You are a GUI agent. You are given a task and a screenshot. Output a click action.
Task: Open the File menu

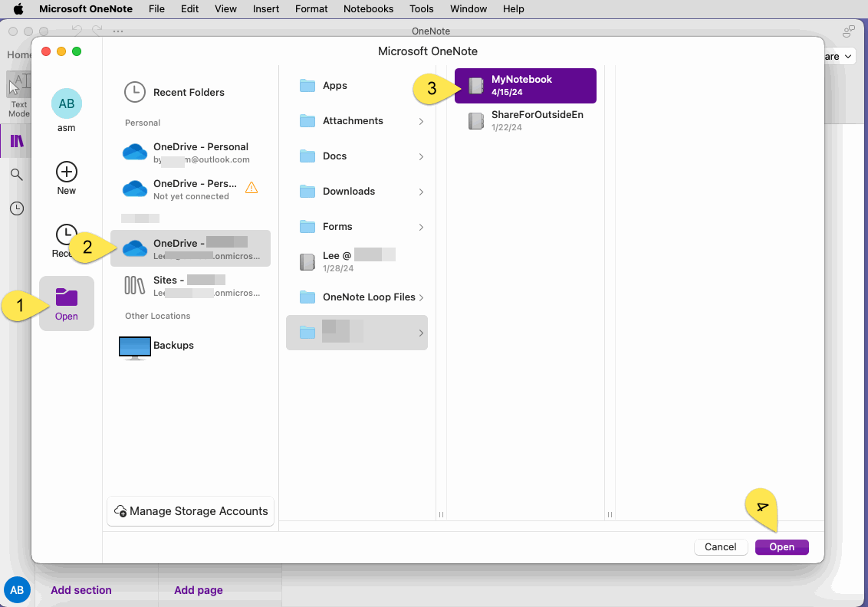(156, 9)
